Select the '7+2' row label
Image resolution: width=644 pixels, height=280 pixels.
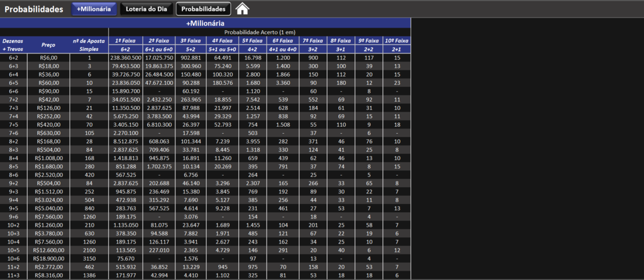[x=14, y=99]
